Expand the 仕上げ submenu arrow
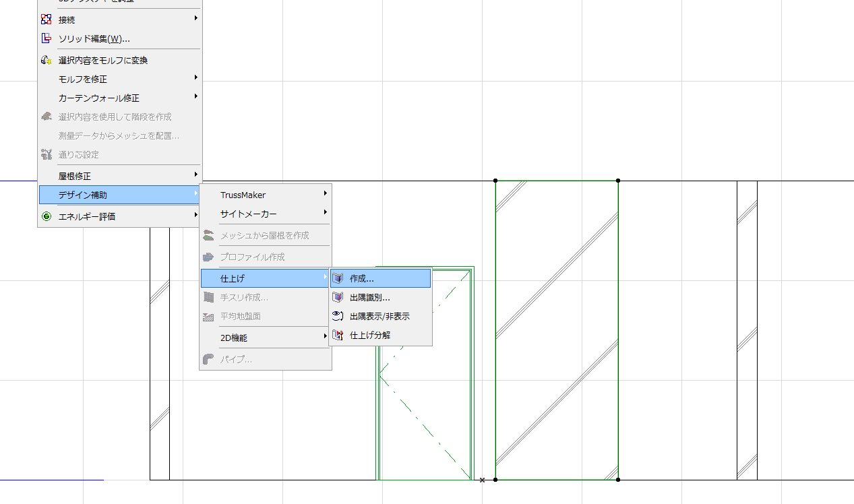This screenshot has height=504, width=854. 325,277
